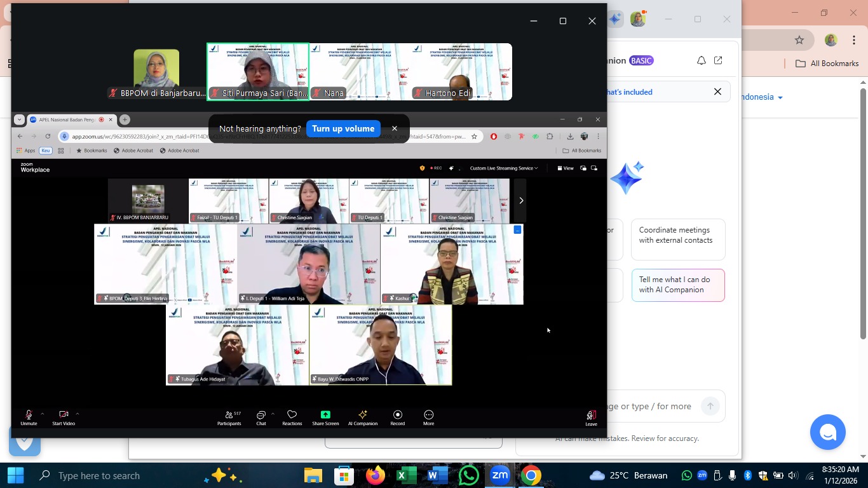Select Tell me what I can do suggestion

(x=677, y=285)
